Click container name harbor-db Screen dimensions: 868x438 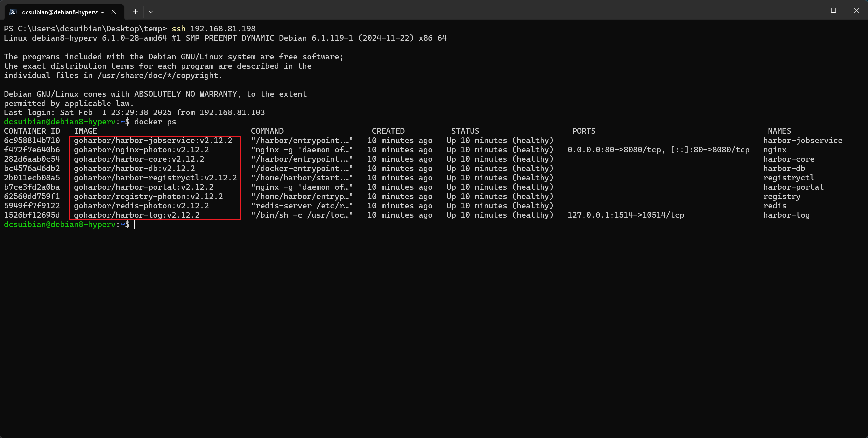point(784,168)
